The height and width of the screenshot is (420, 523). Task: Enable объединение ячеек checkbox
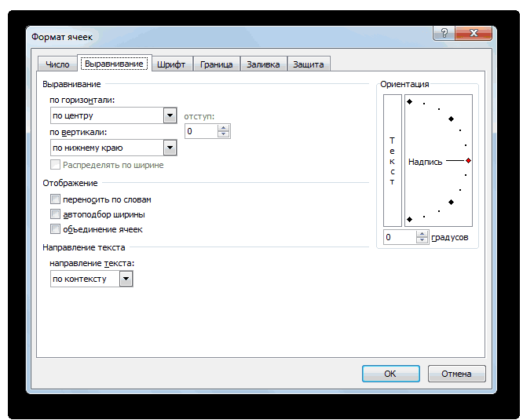[55, 229]
